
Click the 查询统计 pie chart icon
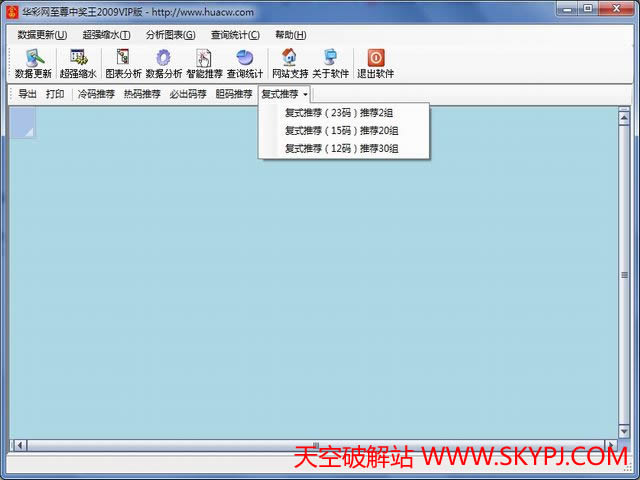244,58
